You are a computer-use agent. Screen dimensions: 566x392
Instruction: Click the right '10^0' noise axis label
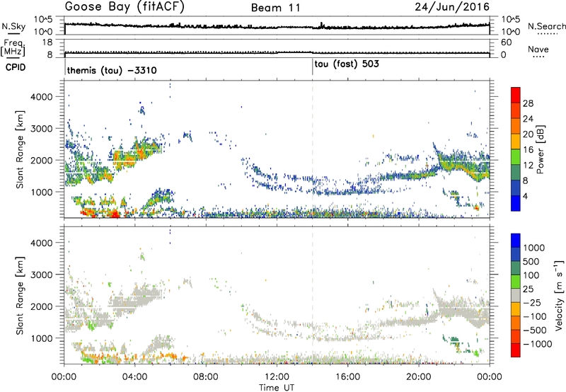510,31
